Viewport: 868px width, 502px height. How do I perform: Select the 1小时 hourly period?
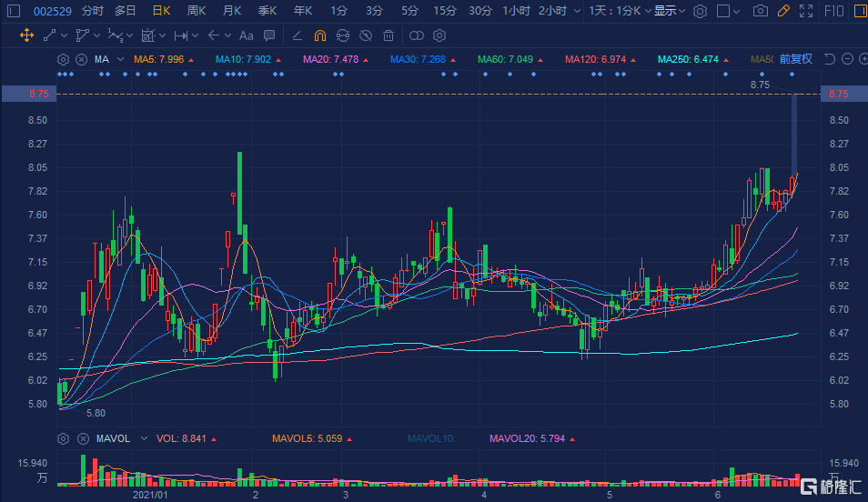(x=517, y=11)
